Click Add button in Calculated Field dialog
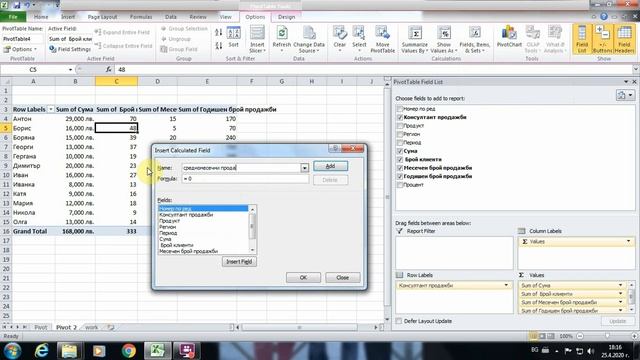This screenshot has width=640, height=360. pyautogui.click(x=331, y=166)
